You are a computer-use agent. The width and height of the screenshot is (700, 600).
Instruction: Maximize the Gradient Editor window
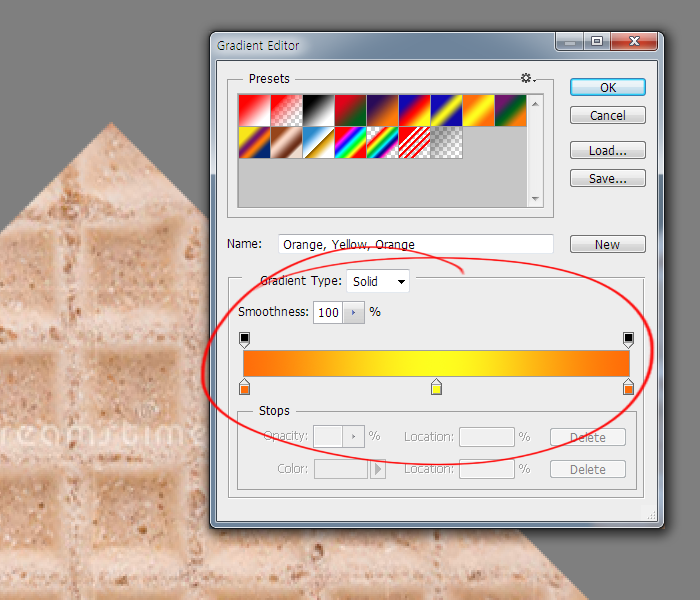[597, 42]
